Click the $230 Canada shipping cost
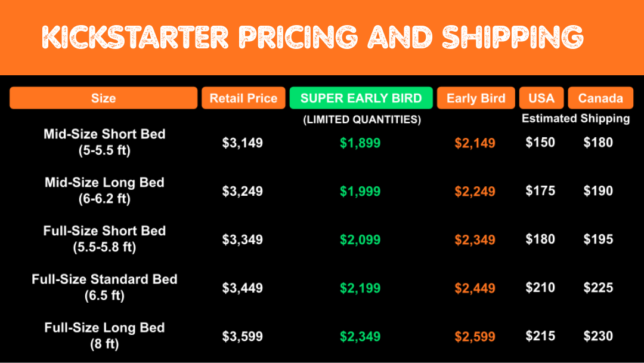Image resolution: width=644 pixels, height=363 pixels. pos(598,336)
